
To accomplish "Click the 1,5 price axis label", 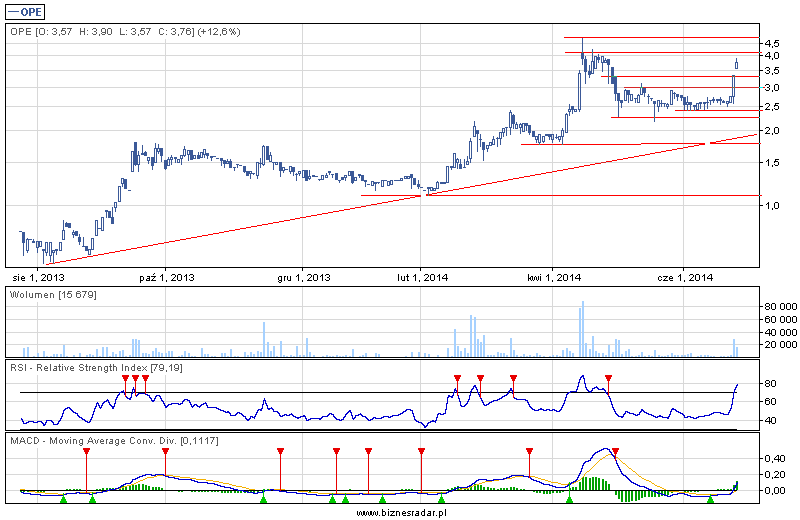I will 772,162.
